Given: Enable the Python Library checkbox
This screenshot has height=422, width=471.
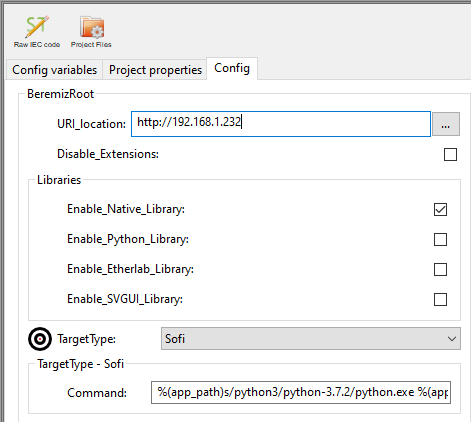Looking at the screenshot, I should pos(440,239).
